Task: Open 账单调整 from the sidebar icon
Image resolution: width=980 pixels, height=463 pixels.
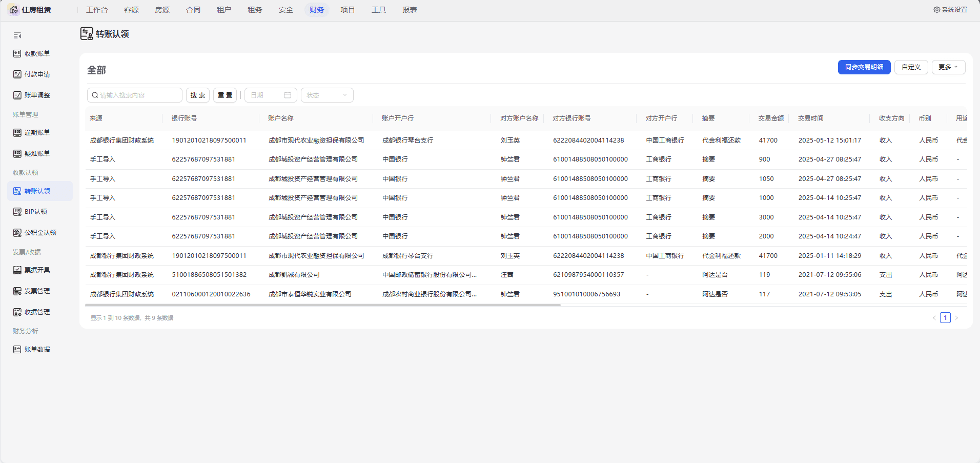Action: click(17, 95)
